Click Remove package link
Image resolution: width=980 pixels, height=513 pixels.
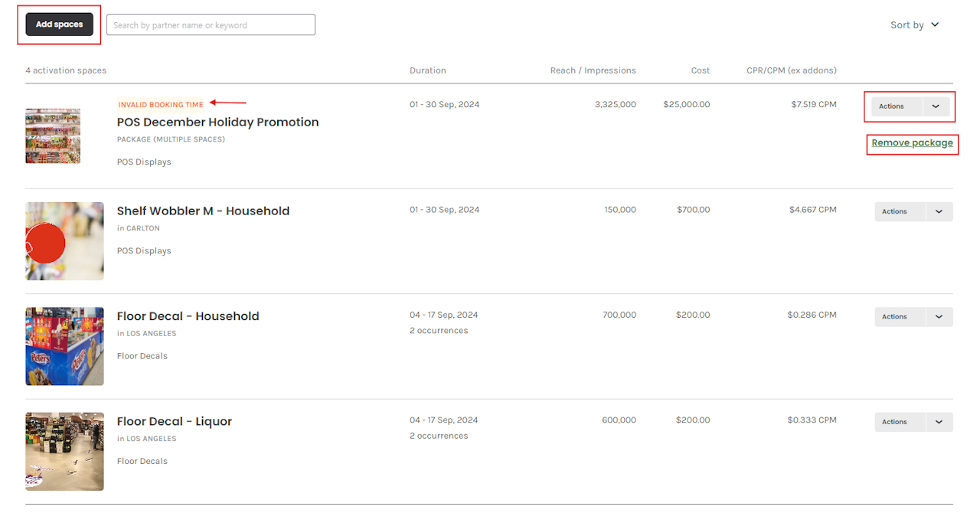click(912, 143)
